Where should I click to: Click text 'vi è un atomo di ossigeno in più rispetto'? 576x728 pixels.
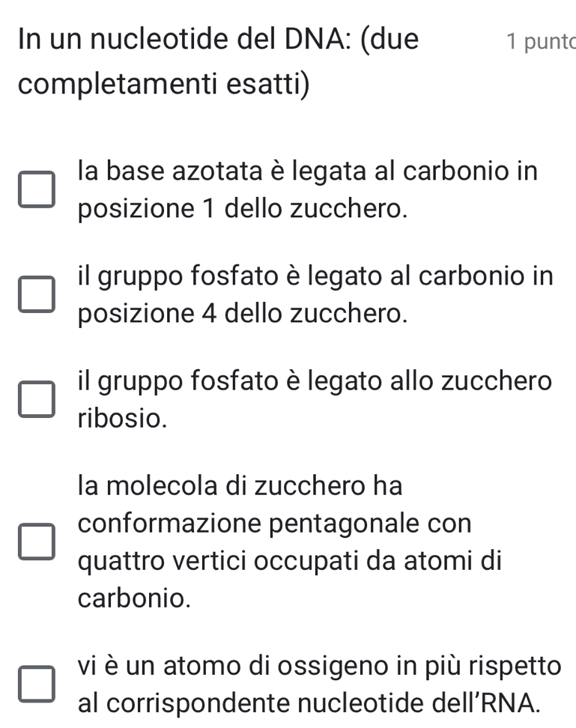(x=318, y=665)
